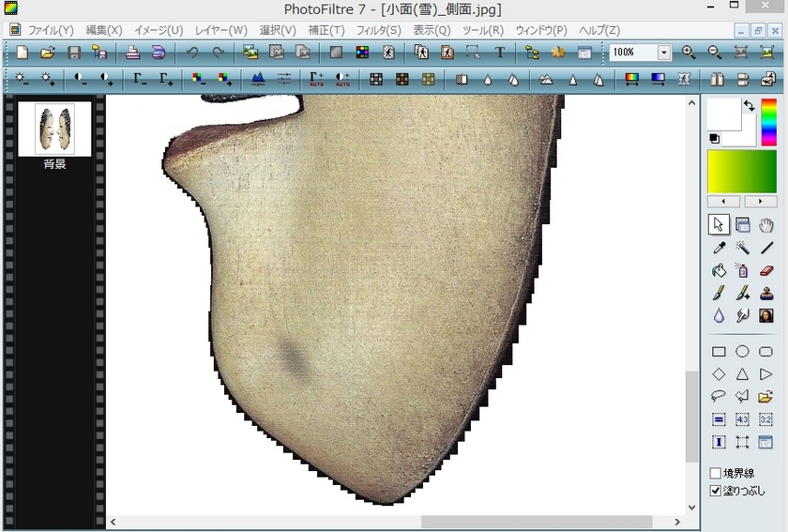
Task: Click the Gamma minus icon
Action: point(140,79)
